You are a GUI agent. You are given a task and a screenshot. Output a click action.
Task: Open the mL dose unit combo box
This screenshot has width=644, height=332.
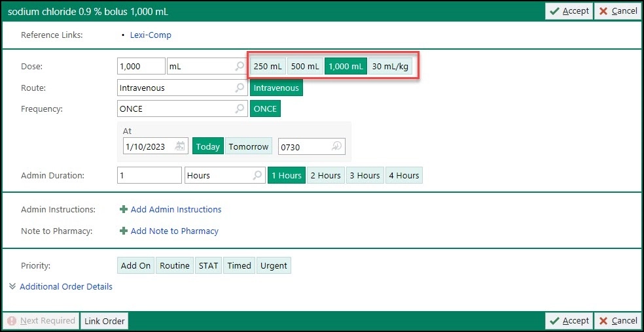tap(200, 66)
